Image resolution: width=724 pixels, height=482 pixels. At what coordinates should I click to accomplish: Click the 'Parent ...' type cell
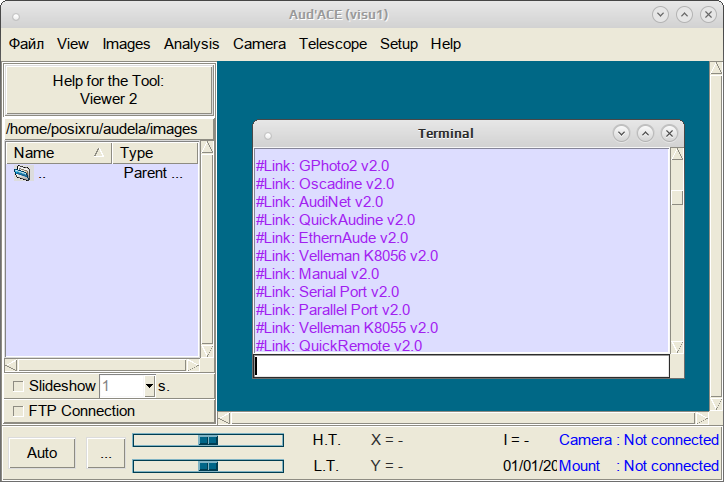point(153,173)
